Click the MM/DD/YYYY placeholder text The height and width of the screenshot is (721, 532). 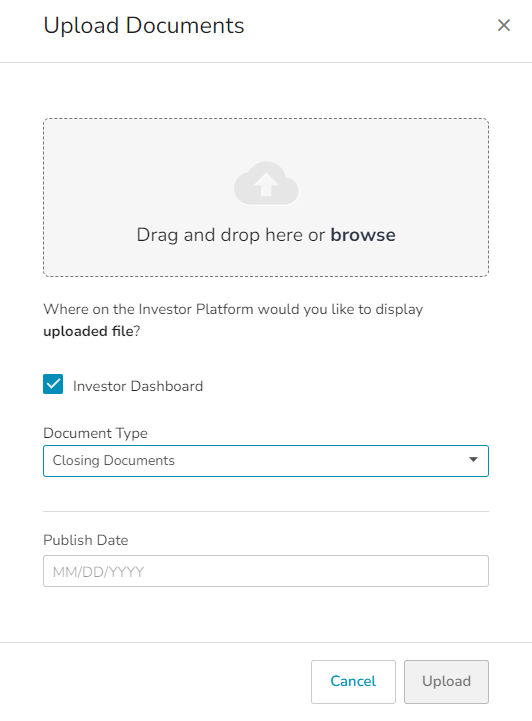tap(98, 572)
